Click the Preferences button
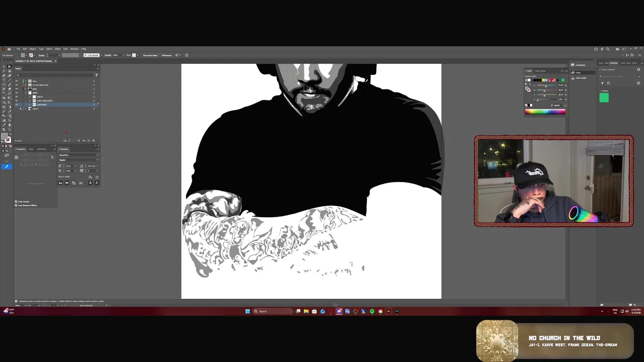644x362 pixels. (x=167, y=55)
